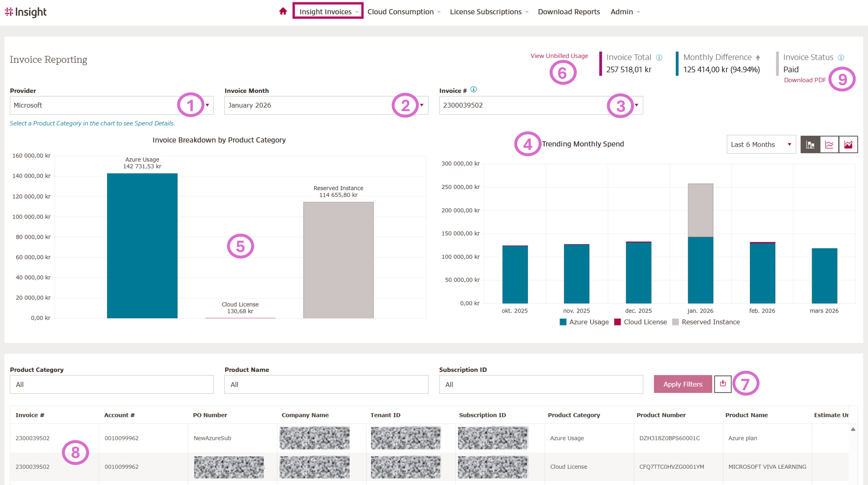Click the red home icon

pyautogui.click(x=283, y=11)
